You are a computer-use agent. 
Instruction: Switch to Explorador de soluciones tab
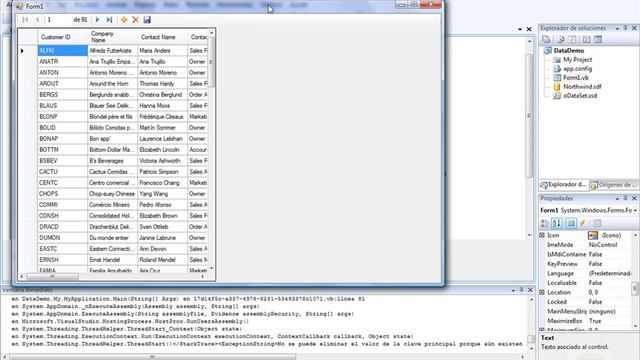(564, 185)
